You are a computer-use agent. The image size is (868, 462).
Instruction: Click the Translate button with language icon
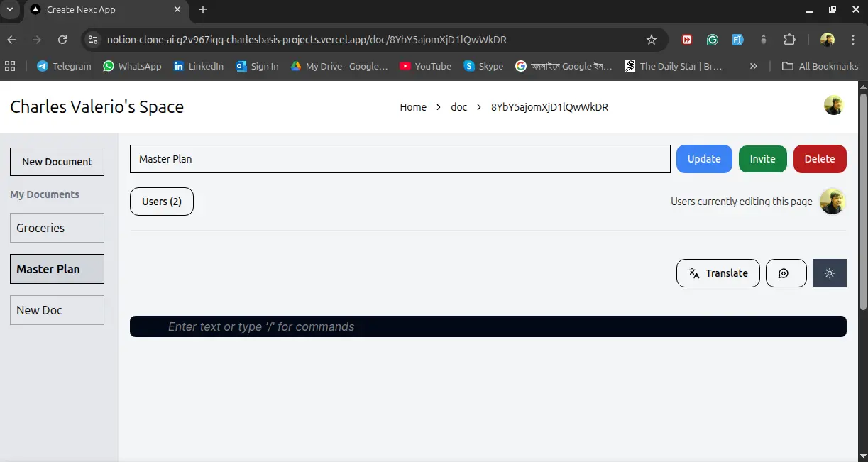click(x=718, y=273)
